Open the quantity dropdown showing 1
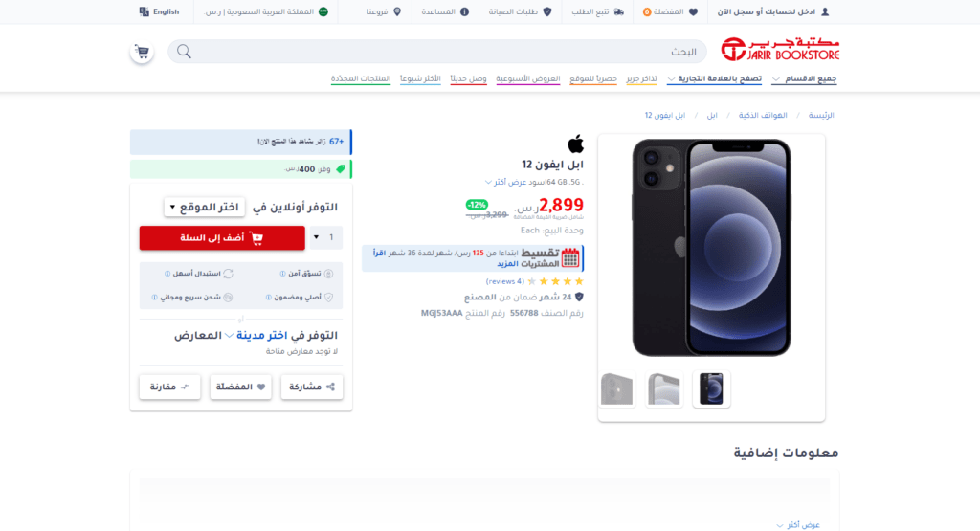Viewport: 980px width, 531px height. pos(325,237)
